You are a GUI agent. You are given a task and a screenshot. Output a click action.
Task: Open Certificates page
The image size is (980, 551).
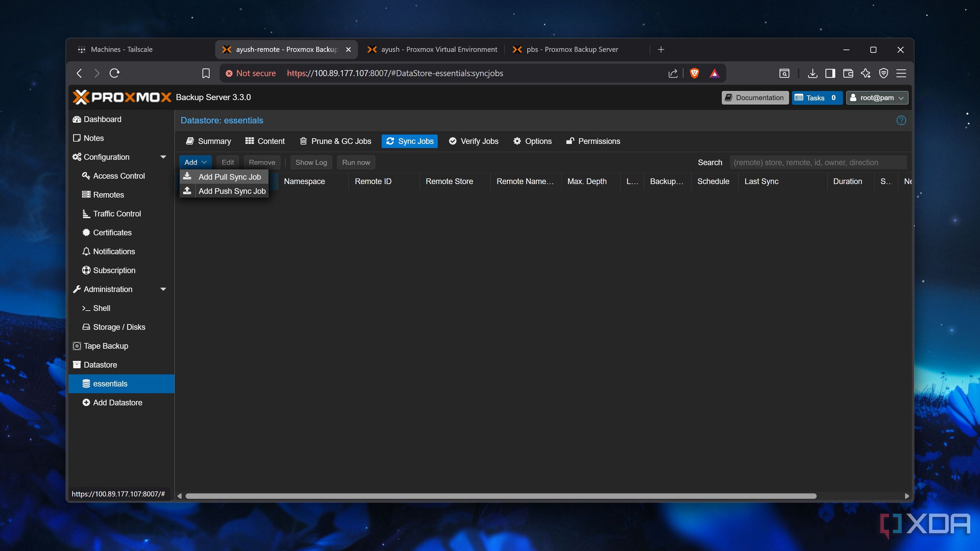[121, 233]
